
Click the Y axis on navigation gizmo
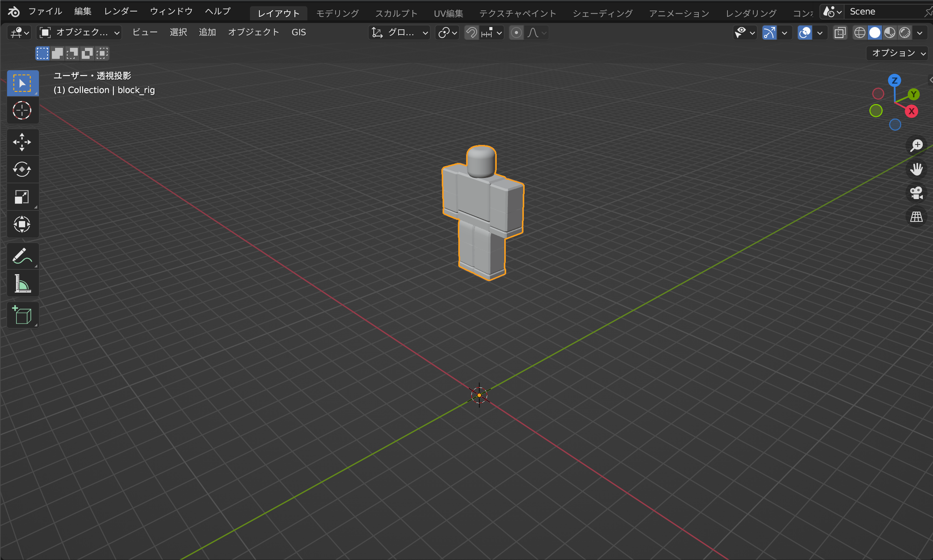point(913,95)
